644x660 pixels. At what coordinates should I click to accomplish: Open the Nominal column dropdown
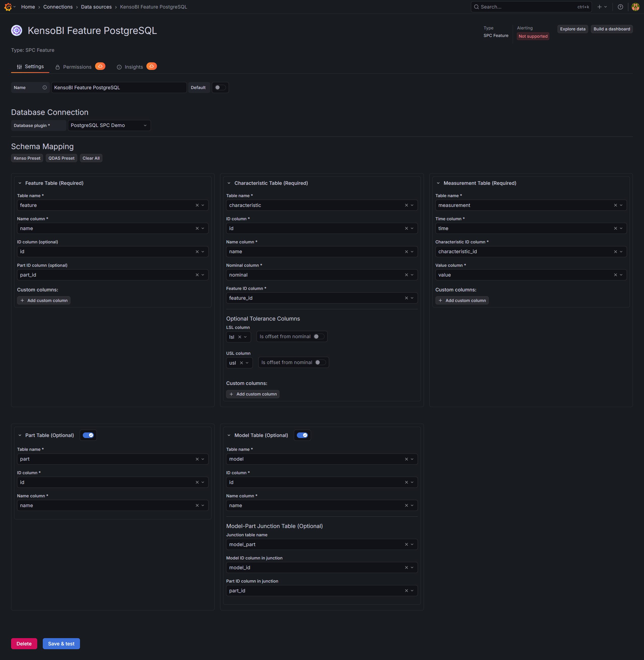(412, 275)
